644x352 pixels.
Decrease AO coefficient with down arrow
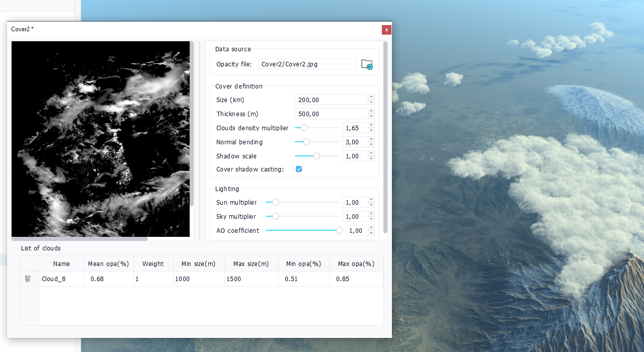coord(371,233)
